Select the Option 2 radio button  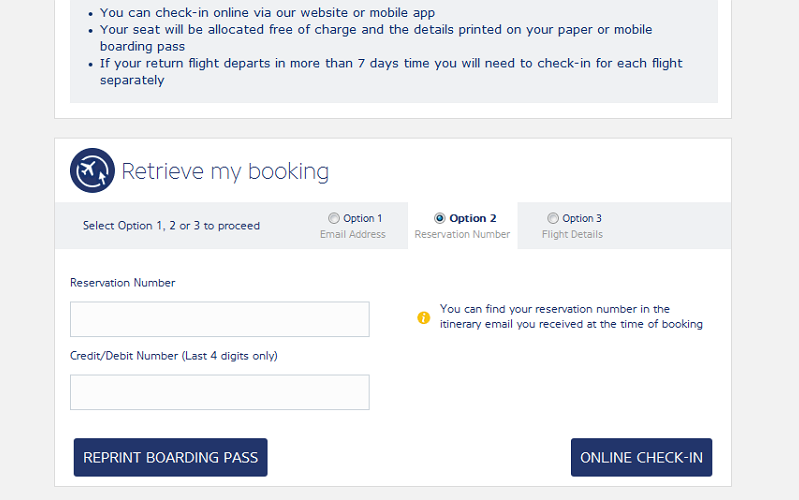point(440,218)
